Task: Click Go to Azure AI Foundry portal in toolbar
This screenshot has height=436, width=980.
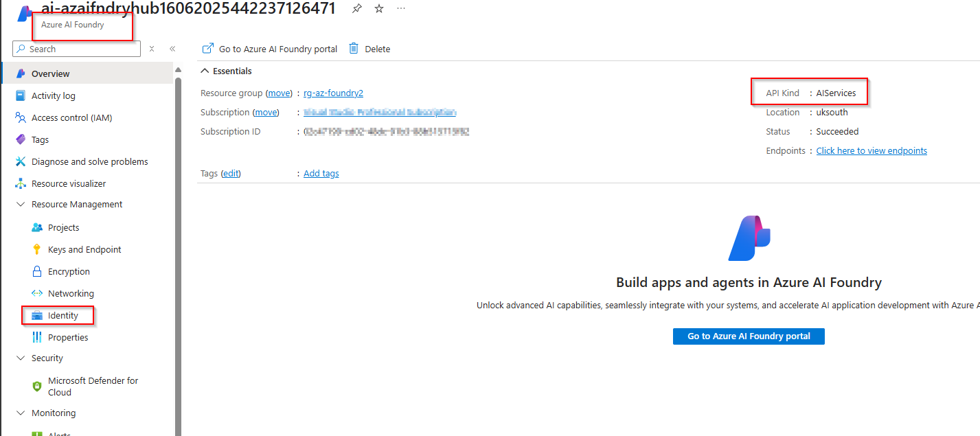Action: (x=269, y=49)
